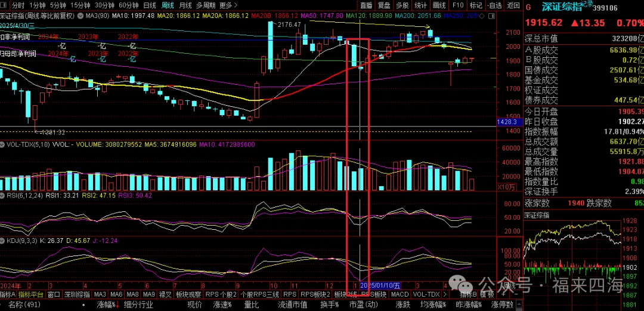Apply the MACD indicator tab
Viewport: 644px width, 311px height.
(400, 294)
